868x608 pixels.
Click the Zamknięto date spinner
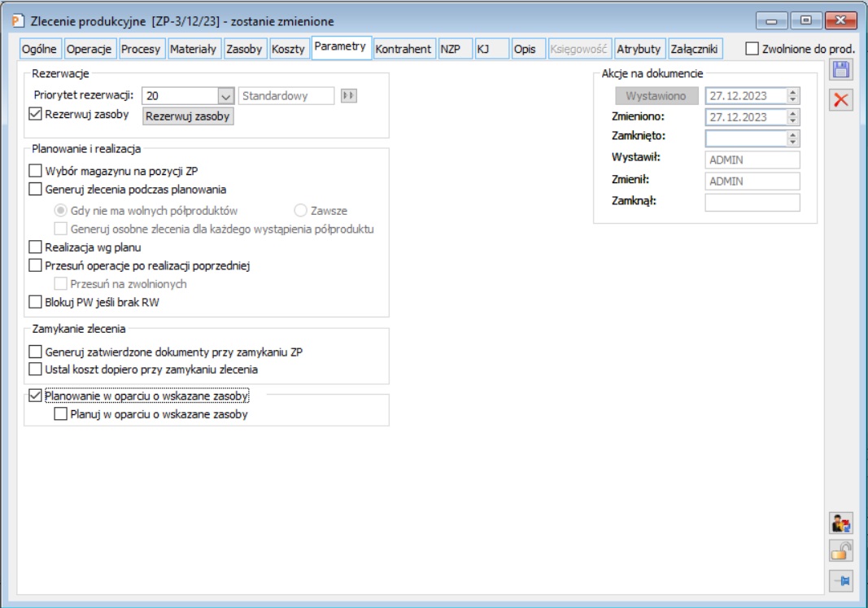click(792, 138)
